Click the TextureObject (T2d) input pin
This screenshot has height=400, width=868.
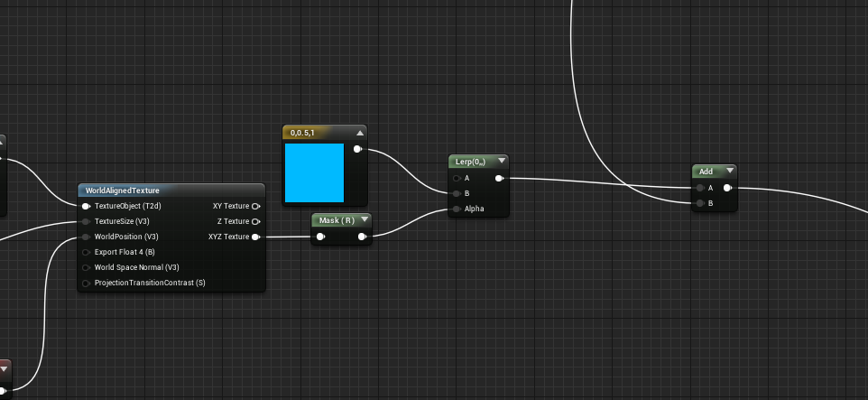86,206
